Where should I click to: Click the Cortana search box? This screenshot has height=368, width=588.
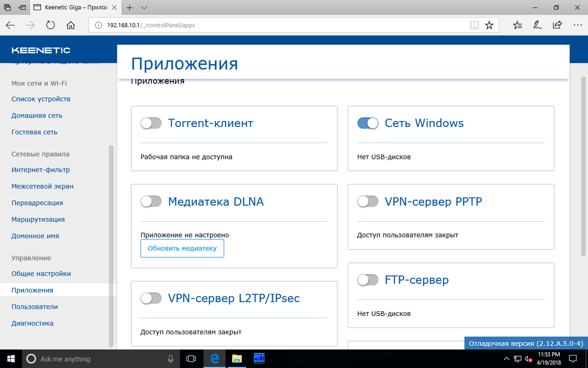pyautogui.click(x=101, y=359)
